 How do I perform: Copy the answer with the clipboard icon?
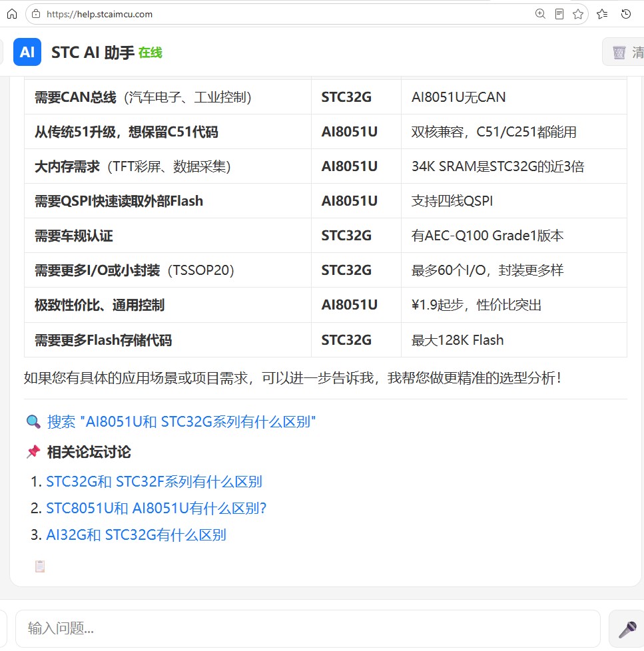(40, 566)
